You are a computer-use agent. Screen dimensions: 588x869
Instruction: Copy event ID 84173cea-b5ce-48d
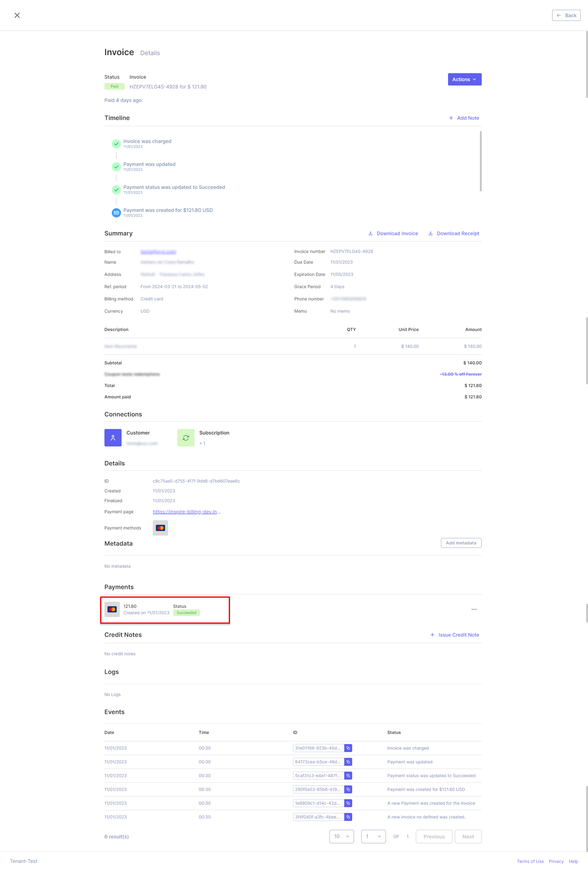tap(348, 762)
